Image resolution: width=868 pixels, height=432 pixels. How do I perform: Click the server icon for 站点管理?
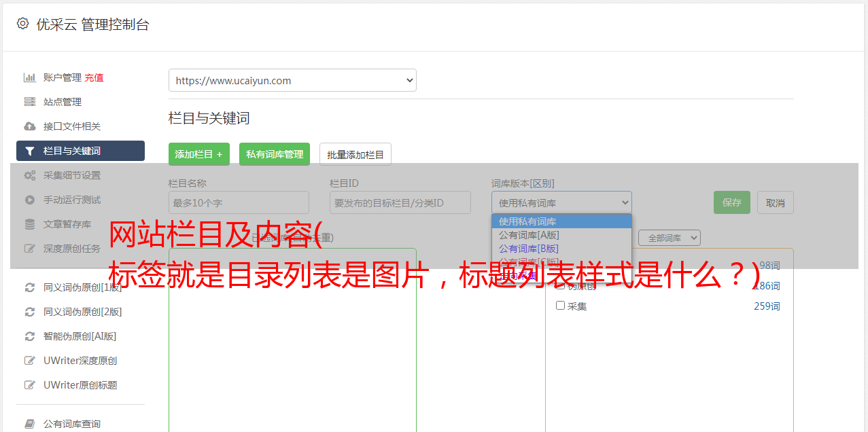click(30, 102)
